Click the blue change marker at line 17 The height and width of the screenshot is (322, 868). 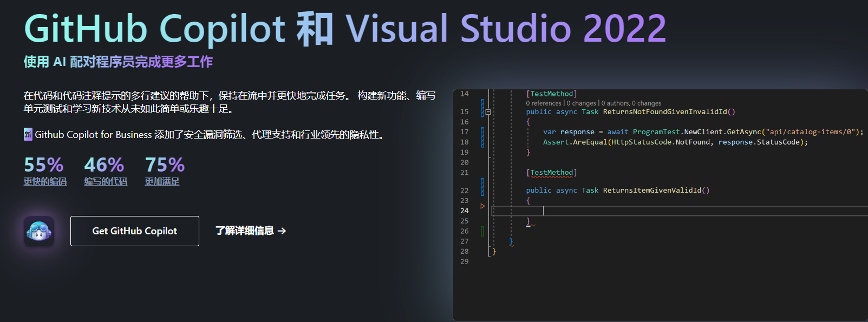[x=482, y=137]
